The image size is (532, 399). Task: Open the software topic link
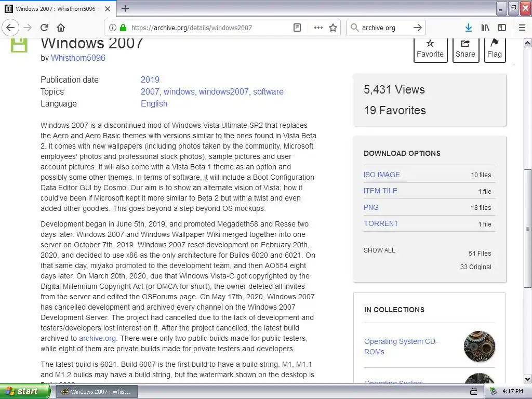click(268, 91)
